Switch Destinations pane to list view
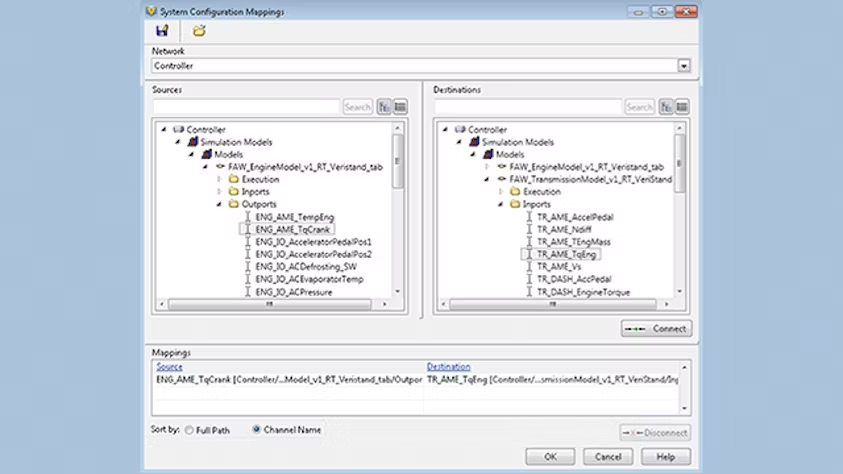This screenshot has width=843, height=474. 681,107
